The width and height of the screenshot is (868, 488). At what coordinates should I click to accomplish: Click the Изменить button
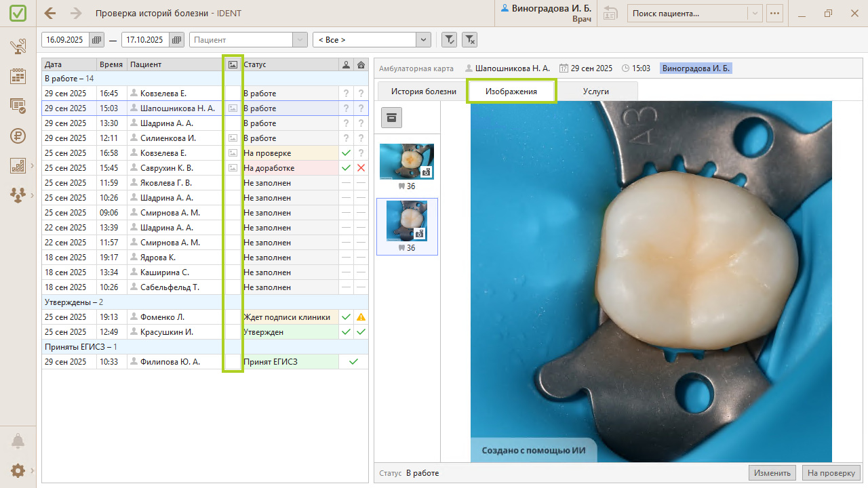pyautogui.click(x=772, y=473)
